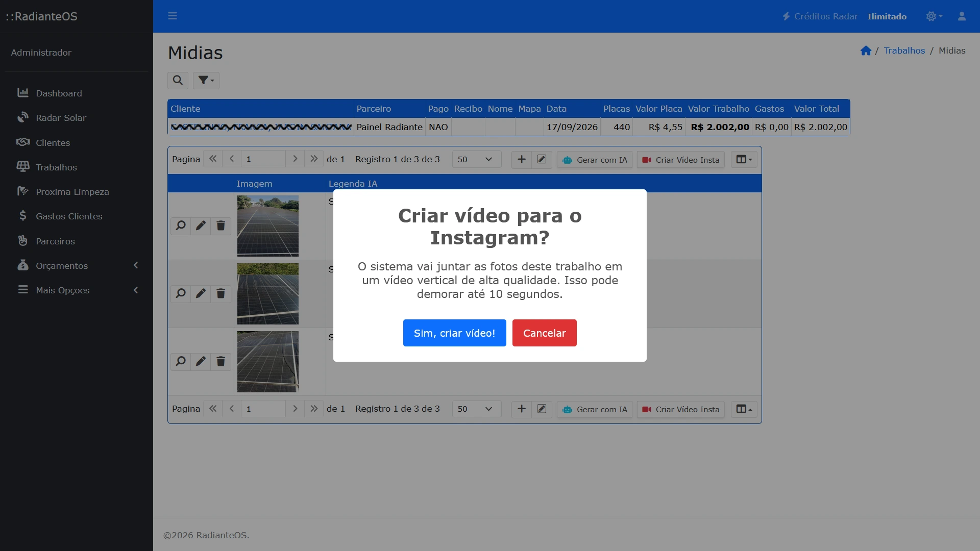Viewport: 980px width, 551px height.
Task: Open Clientes in the sidebar
Action: 77,142
